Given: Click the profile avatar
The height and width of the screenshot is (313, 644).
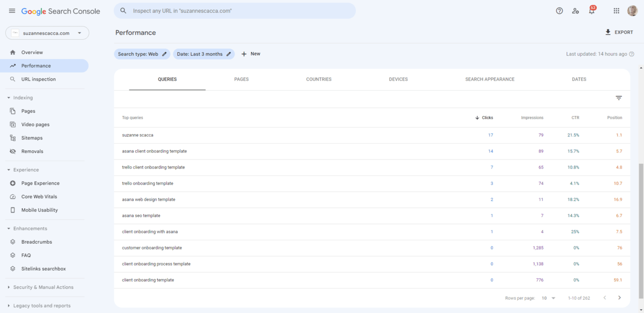Looking at the screenshot, I should (x=632, y=10).
